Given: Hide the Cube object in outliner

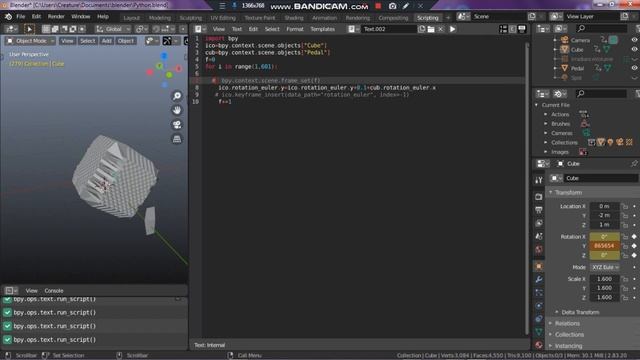Looking at the screenshot, I should pyautogui.click(x=634, y=49).
